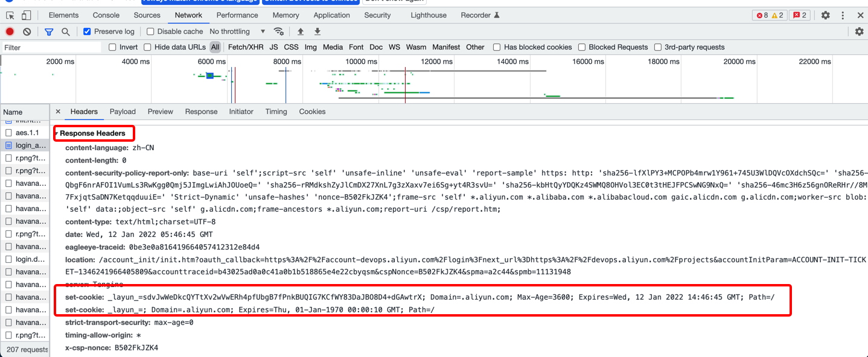Open the Cookies details tab
The width and height of the screenshot is (868, 357).
pos(312,112)
